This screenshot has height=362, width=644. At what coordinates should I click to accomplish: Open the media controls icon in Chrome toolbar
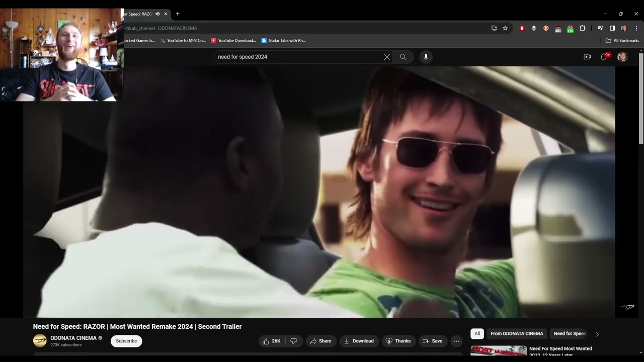pos(600,28)
